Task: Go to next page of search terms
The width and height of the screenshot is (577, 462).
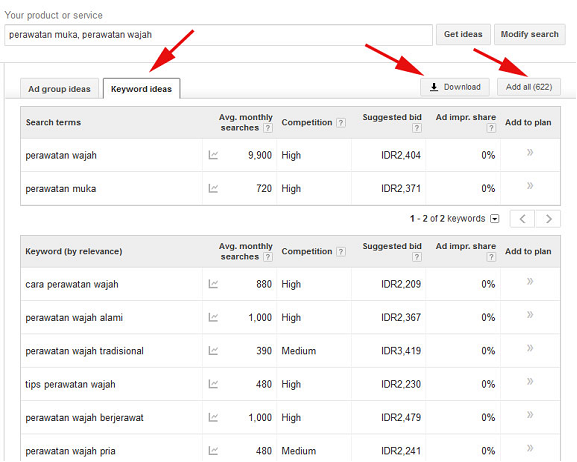Action: click(x=548, y=219)
